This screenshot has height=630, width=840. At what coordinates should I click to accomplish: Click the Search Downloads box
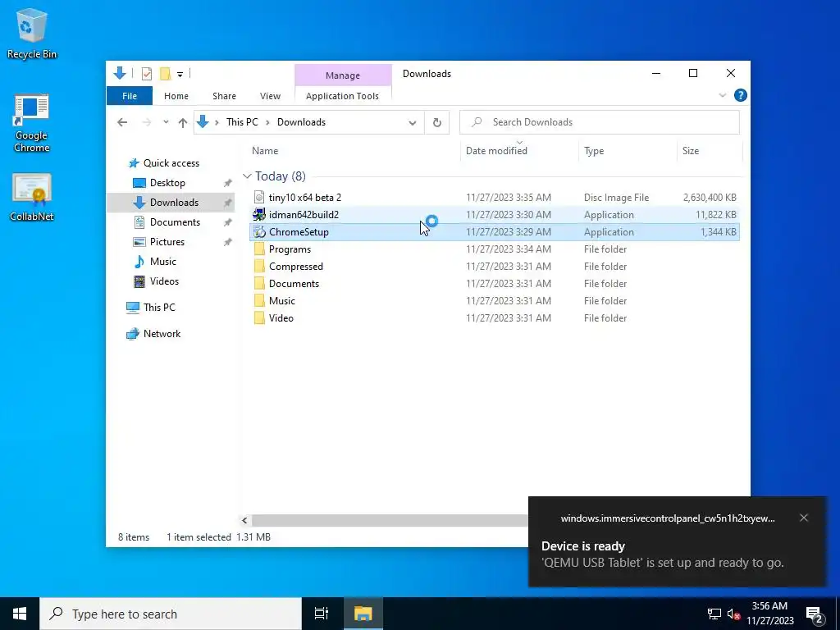(600, 122)
